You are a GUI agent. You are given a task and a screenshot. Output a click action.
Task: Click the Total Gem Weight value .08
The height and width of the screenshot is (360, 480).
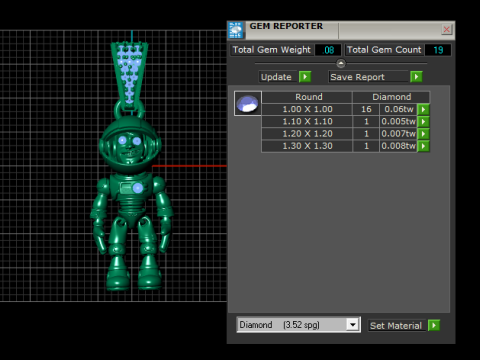(x=328, y=50)
